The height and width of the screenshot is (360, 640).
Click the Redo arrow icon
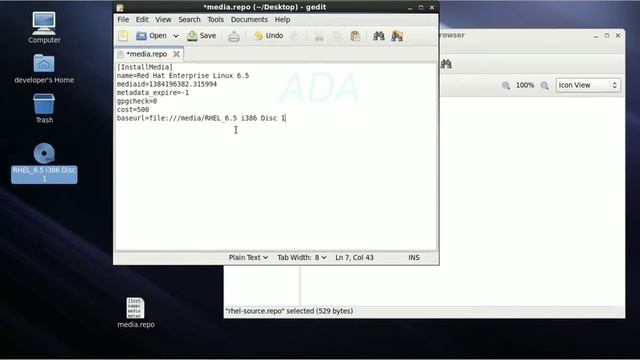tap(294, 36)
